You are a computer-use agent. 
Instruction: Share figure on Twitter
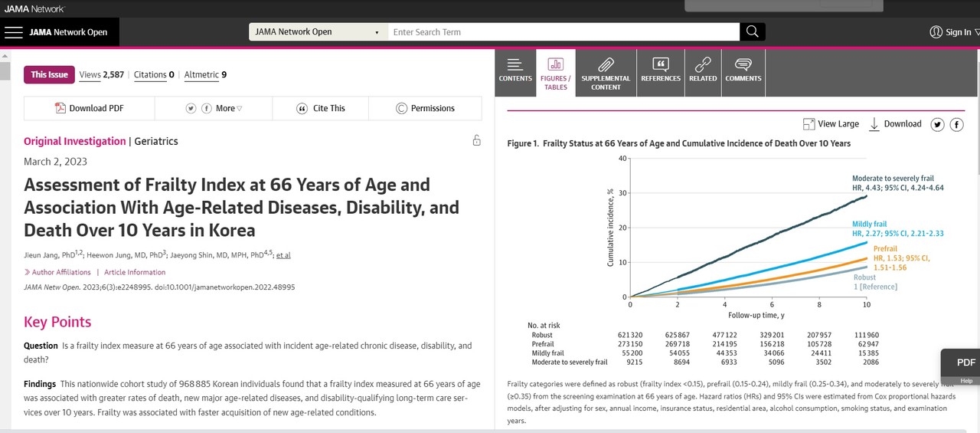tap(938, 124)
